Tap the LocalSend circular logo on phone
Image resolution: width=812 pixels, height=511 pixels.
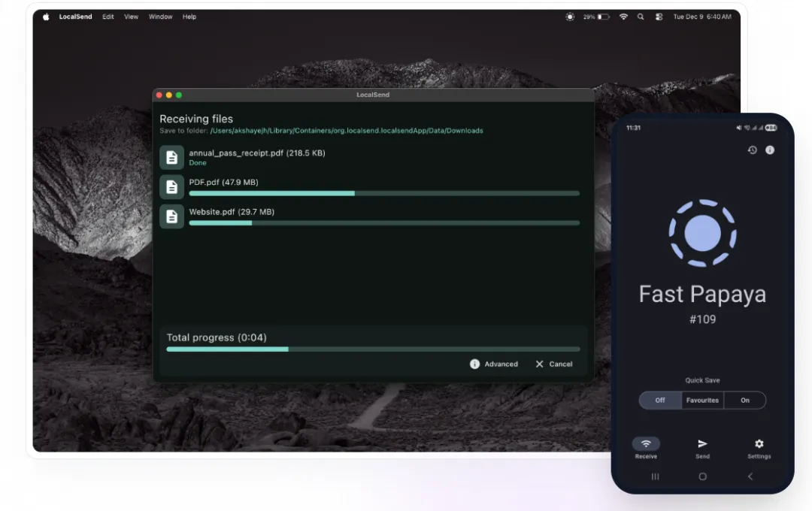click(703, 233)
